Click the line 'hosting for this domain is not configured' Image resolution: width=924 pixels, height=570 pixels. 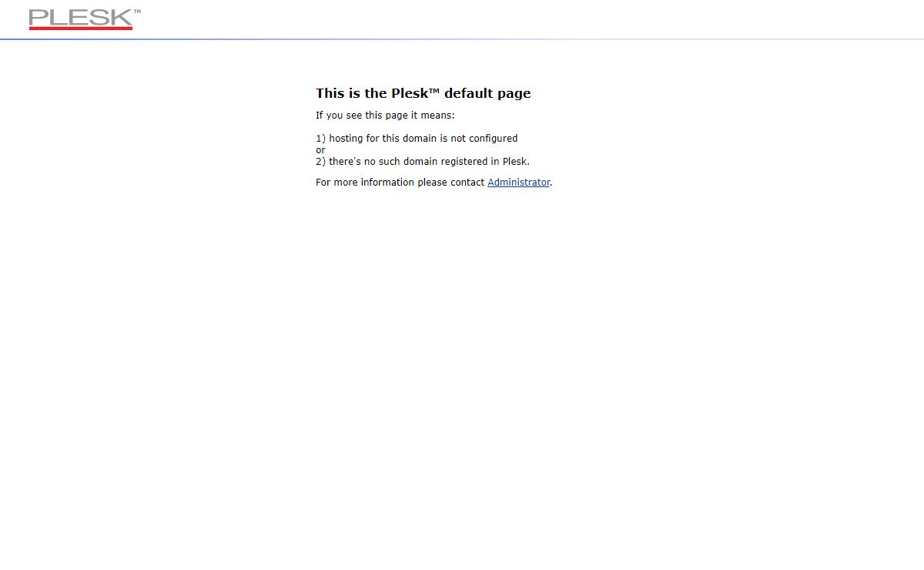(423, 139)
